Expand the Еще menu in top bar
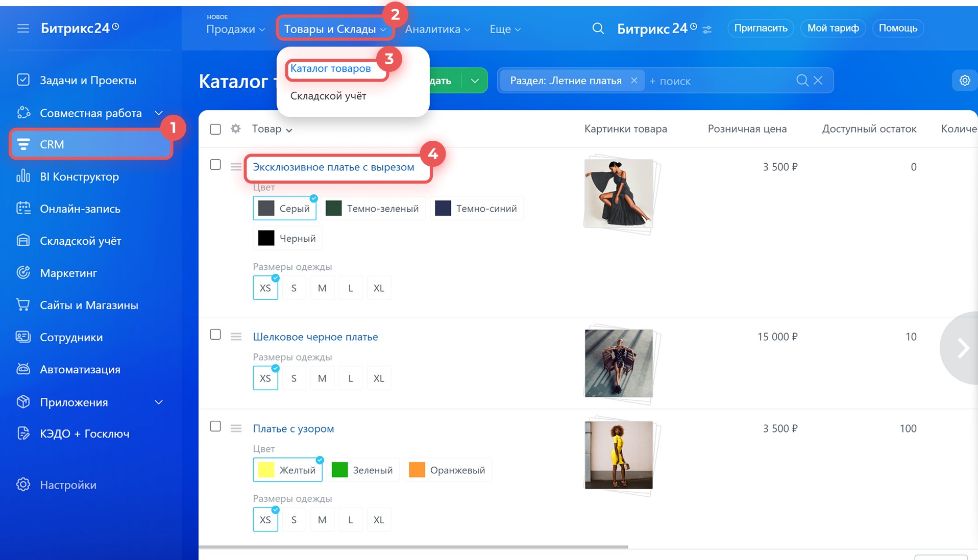This screenshot has height=560, width=978. point(505,29)
